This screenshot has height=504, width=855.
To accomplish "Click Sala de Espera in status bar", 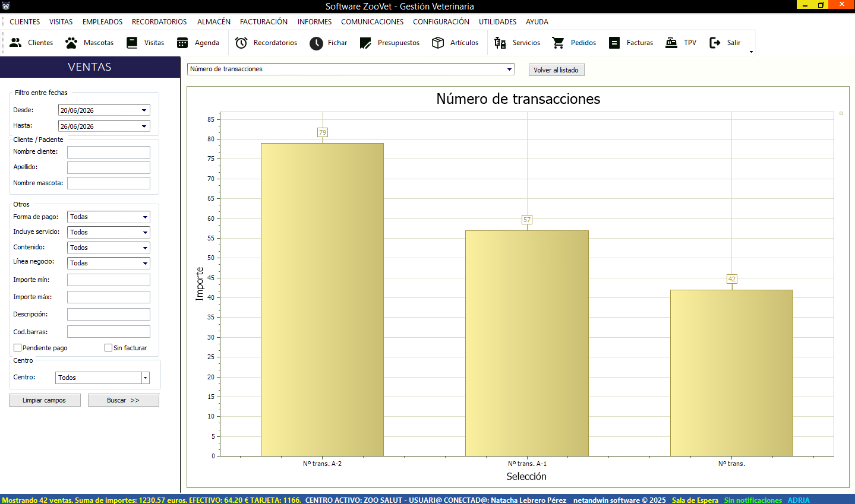I will tap(695, 500).
